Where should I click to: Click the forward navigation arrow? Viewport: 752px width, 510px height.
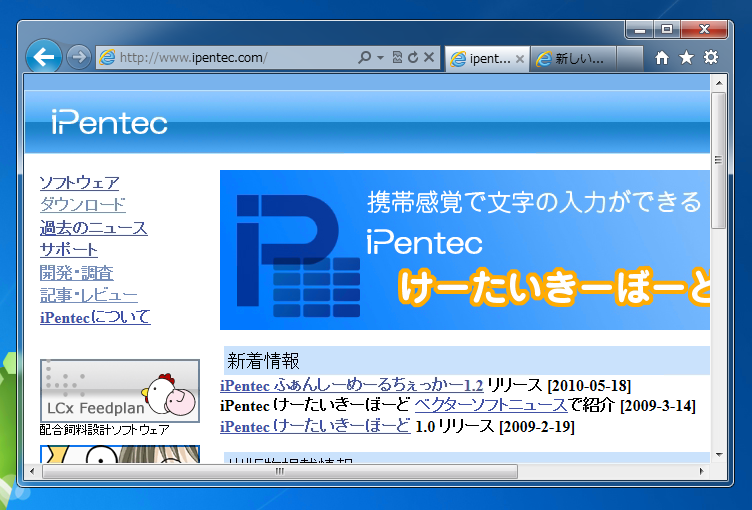pyautogui.click(x=78, y=58)
